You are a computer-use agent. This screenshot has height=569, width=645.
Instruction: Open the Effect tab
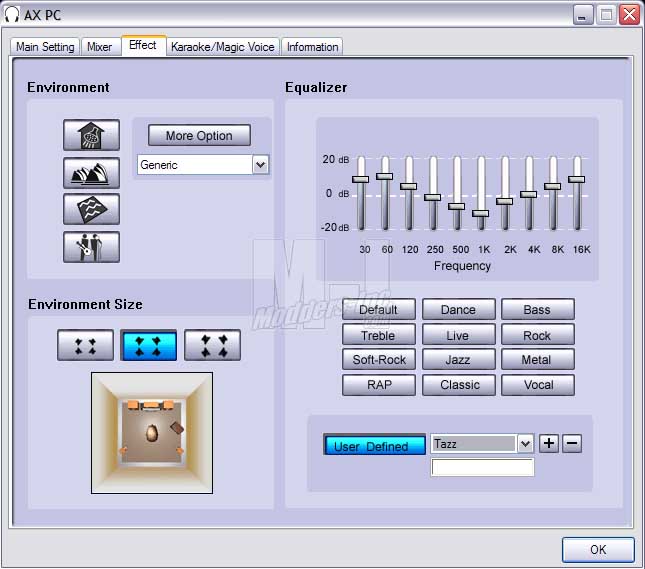143,45
